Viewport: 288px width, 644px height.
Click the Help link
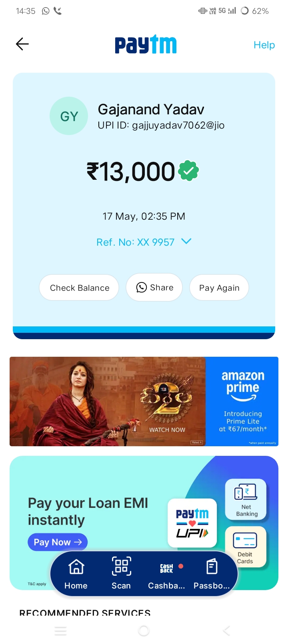264,45
